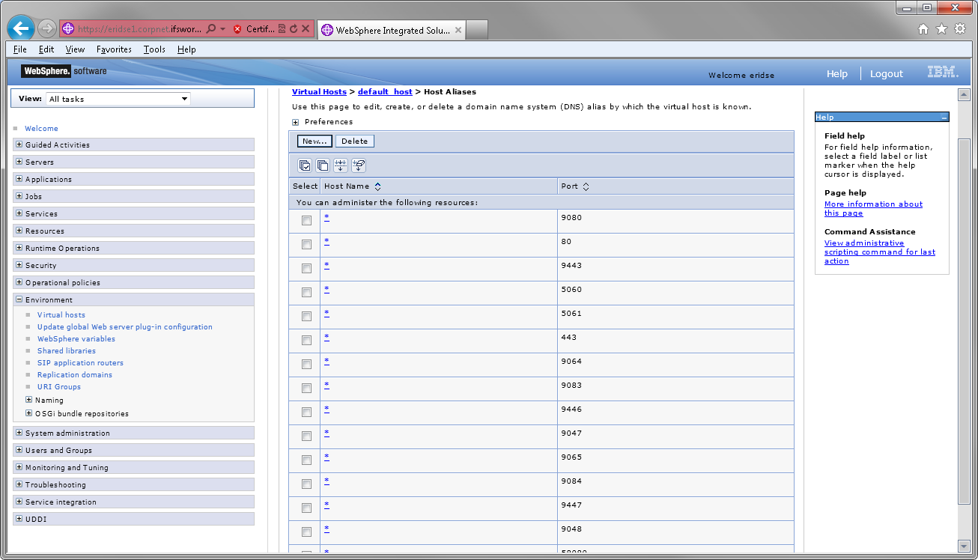
Task: Check the box for port 80 row
Action: click(x=306, y=244)
